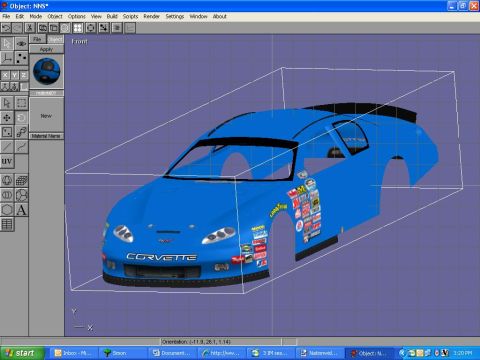The height and width of the screenshot is (360, 480).
Task: Toggle the snap to grid arrow icon
Action: pyautogui.click(x=104, y=28)
